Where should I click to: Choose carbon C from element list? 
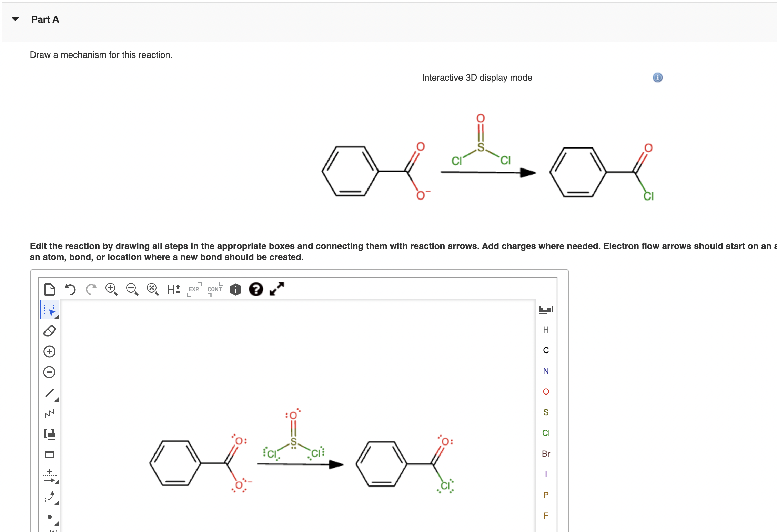tap(546, 350)
